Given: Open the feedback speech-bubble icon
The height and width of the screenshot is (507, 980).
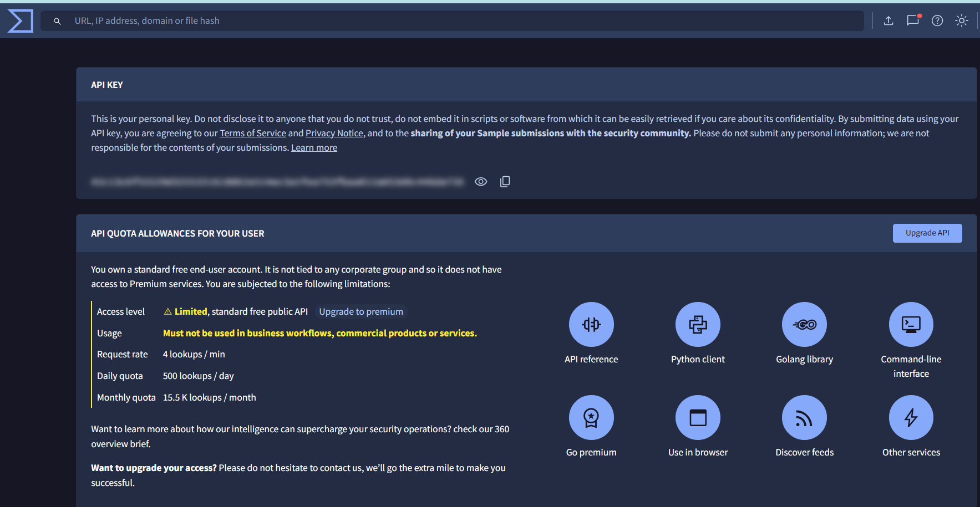Looking at the screenshot, I should pos(913,21).
